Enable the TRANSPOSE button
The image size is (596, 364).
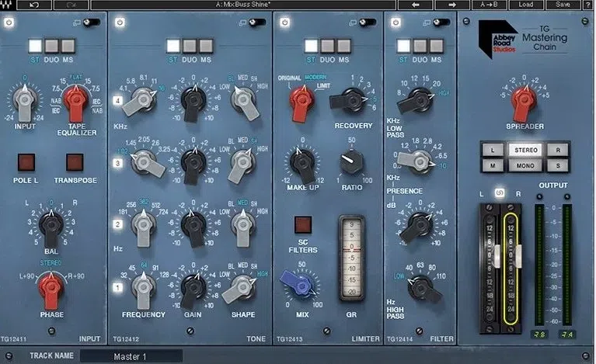pyautogui.click(x=75, y=162)
